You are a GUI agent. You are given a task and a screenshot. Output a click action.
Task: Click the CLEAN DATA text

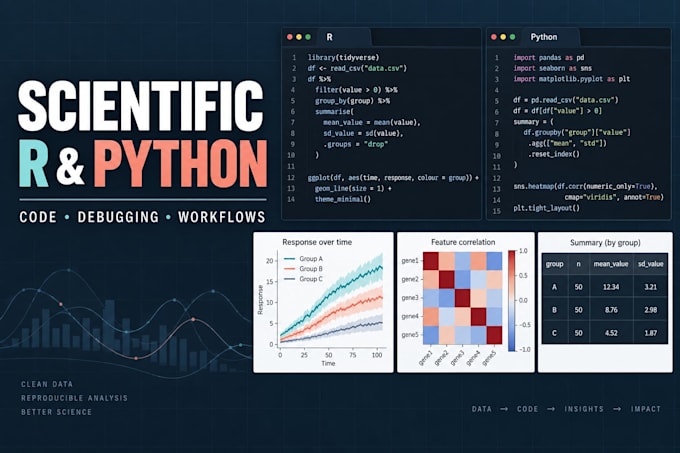click(47, 384)
